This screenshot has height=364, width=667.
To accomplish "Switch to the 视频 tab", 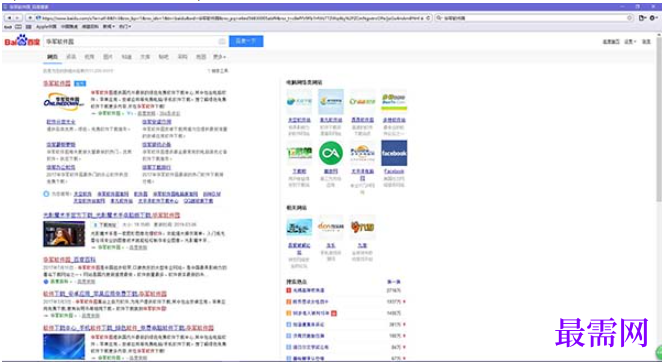I will tap(89, 57).
